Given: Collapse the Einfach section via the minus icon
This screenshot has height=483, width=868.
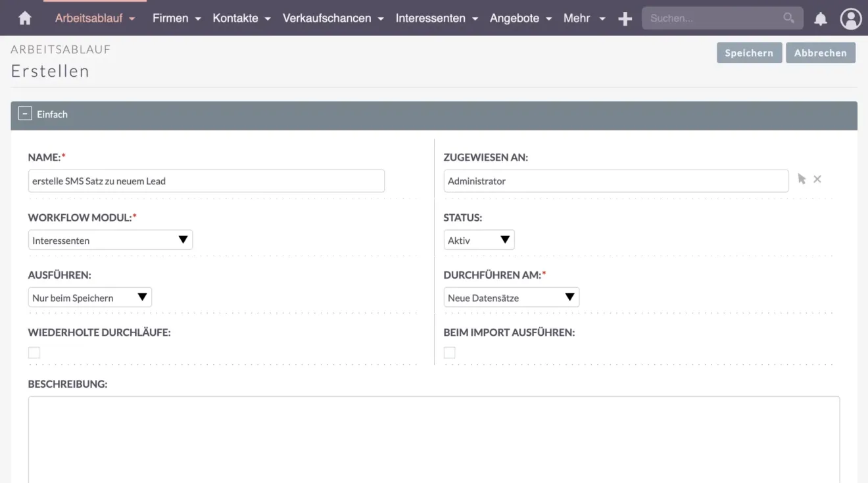Looking at the screenshot, I should pos(24,112).
